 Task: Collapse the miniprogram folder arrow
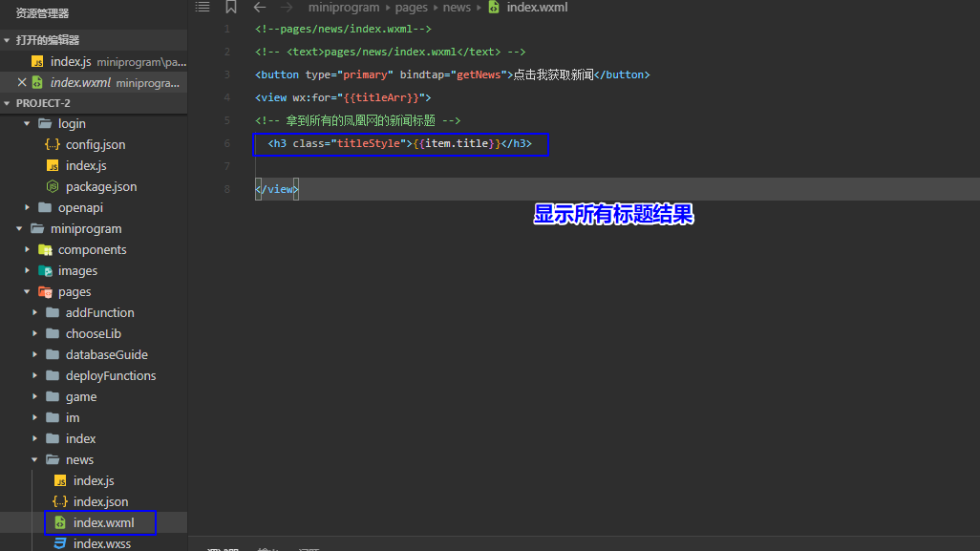[x=19, y=228]
